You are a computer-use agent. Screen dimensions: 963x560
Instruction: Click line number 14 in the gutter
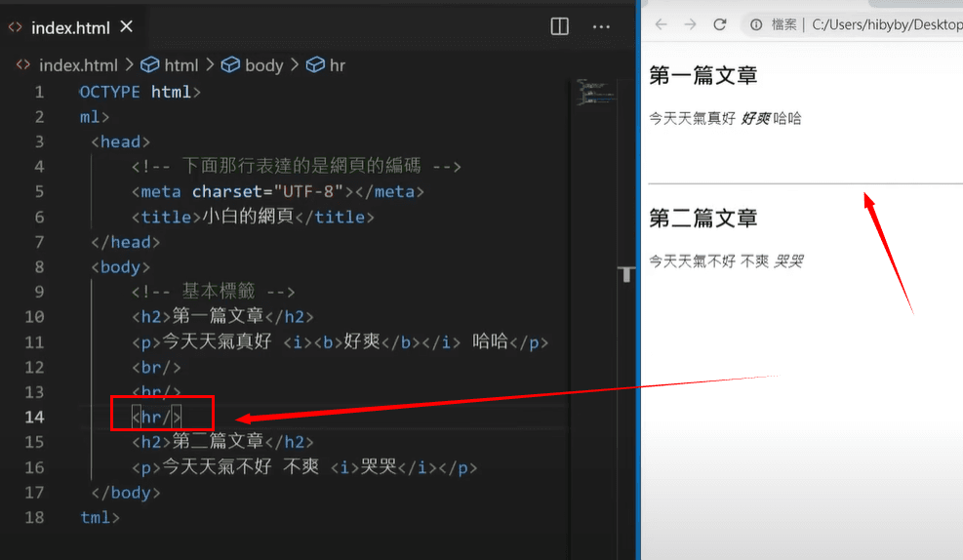point(34,417)
